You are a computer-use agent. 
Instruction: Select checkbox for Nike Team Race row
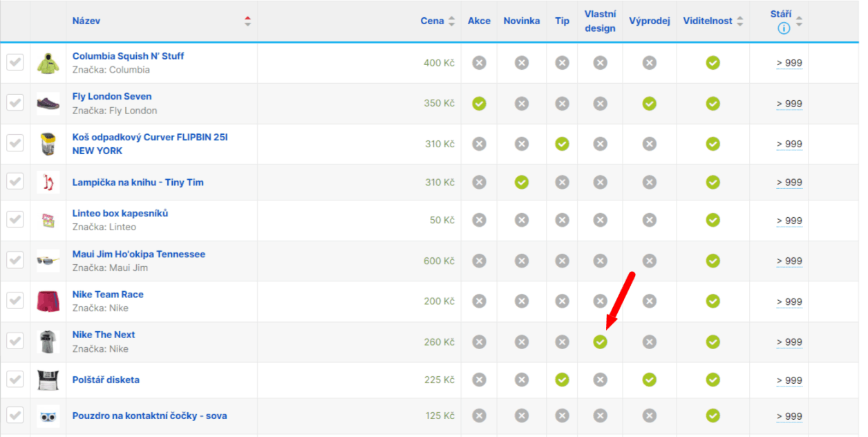tap(15, 301)
